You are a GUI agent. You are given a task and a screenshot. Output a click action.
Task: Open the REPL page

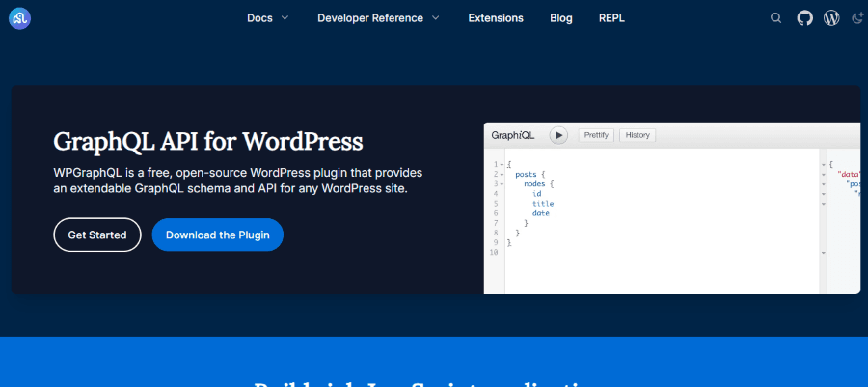[x=611, y=18]
